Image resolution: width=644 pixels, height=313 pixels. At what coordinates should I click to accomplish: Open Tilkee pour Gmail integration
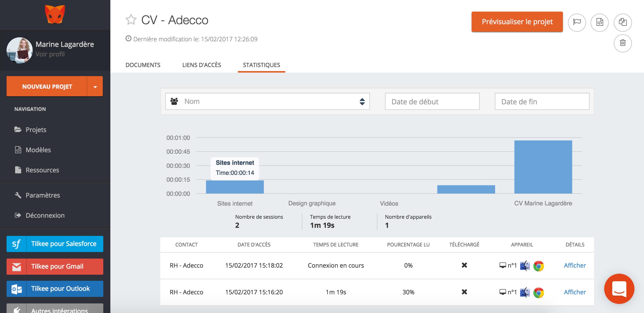[x=55, y=266]
